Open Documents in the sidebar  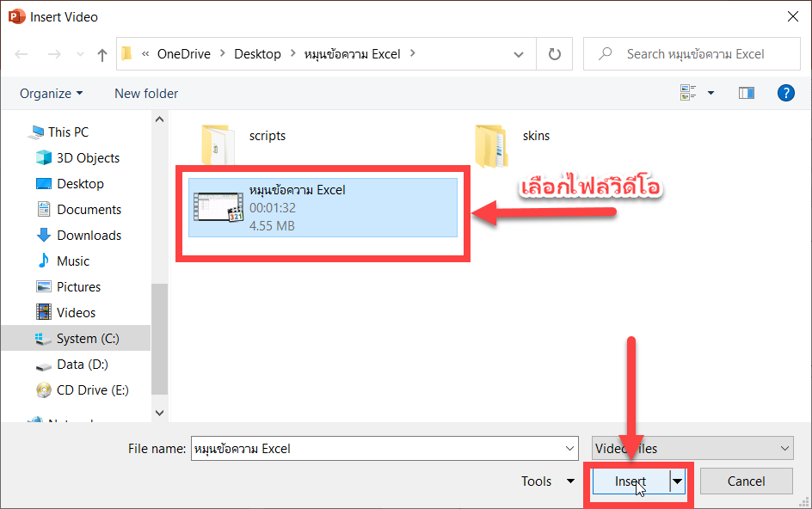click(x=89, y=210)
